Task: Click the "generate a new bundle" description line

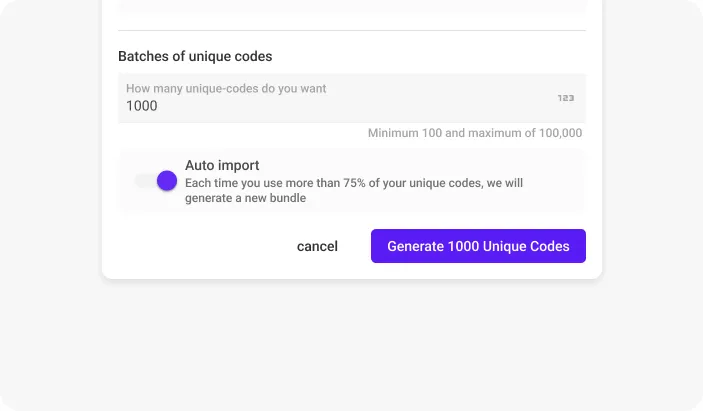Action: pyautogui.click(x=245, y=198)
